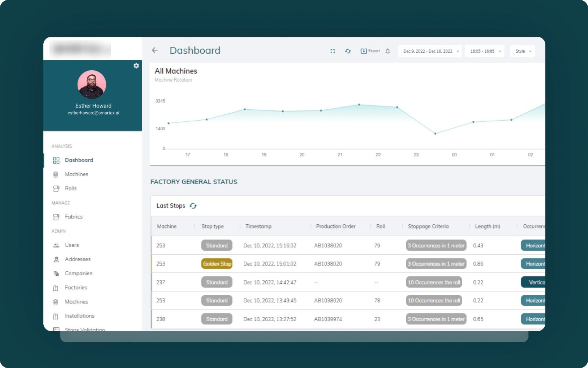Click the Golden Stop badge

point(217,264)
